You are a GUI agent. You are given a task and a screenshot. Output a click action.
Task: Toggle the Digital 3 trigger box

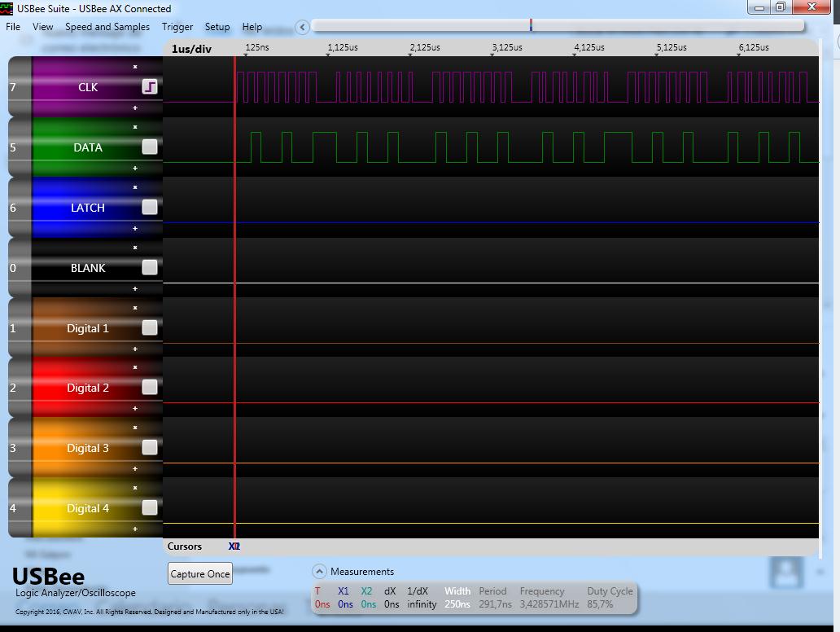[x=150, y=447]
